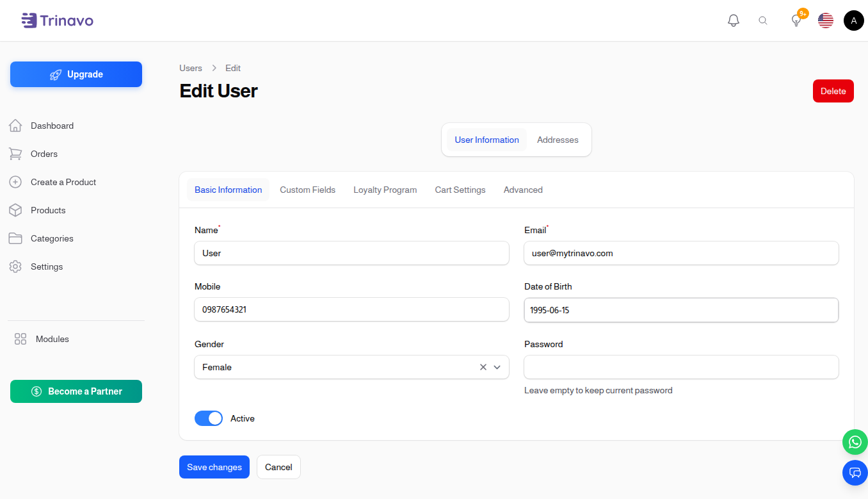Click the Upgrade button
This screenshot has height=499, width=868.
76,74
